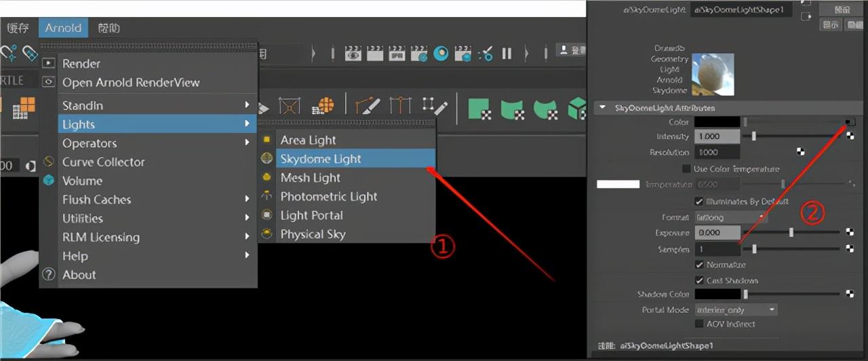
Task: Open the Format dropdown
Action: point(732,217)
